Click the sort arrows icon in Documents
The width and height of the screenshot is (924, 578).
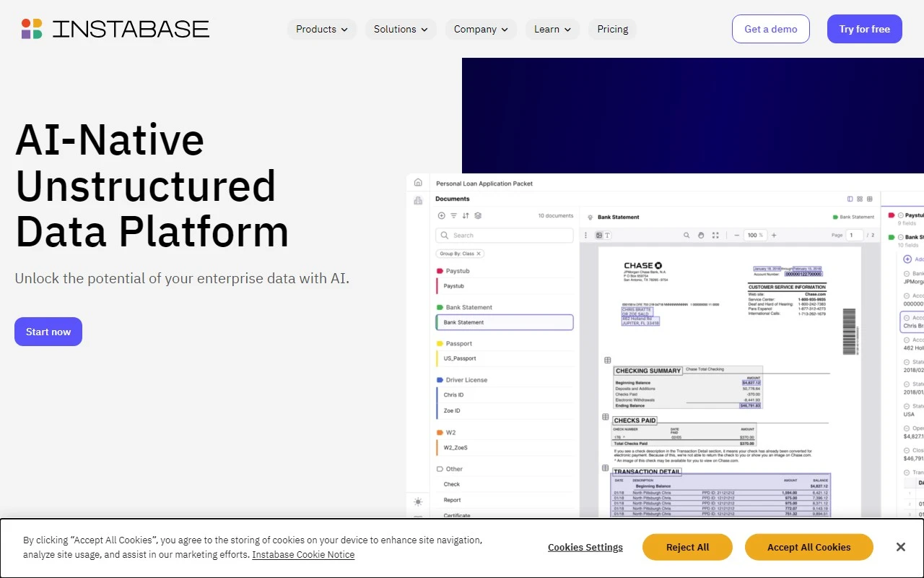pos(466,215)
